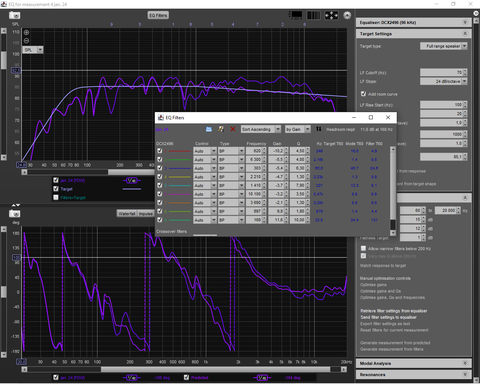Zoom in with the plus magnifier icon
Screen dimensions: 480x384
click(x=26, y=32)
